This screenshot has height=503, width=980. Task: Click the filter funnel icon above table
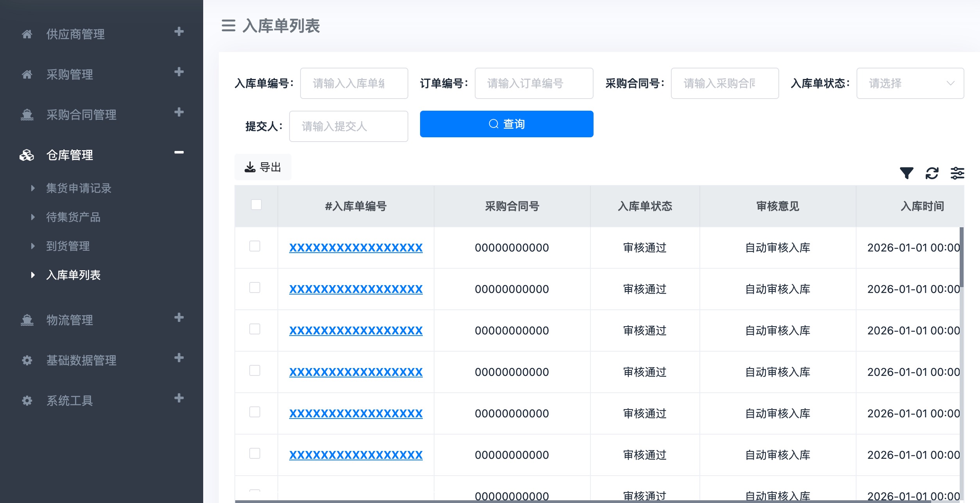[x=906, y=173]
